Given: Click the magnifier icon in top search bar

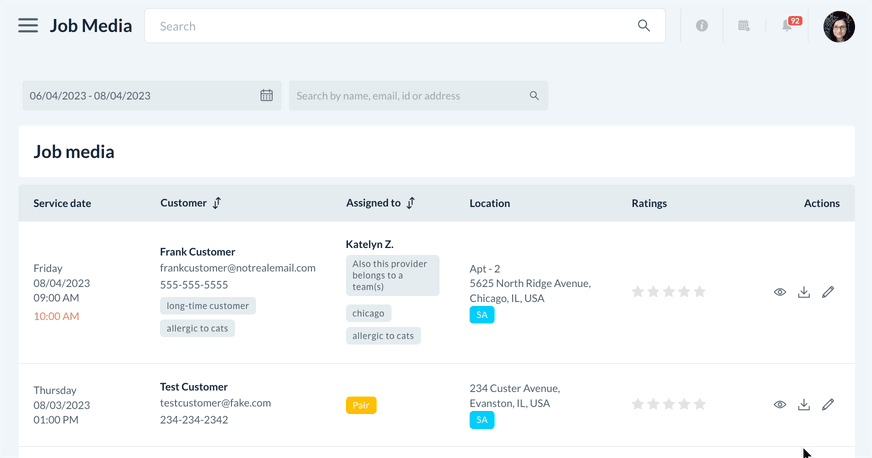Looking at the screenshot, I should coord(644,26).
